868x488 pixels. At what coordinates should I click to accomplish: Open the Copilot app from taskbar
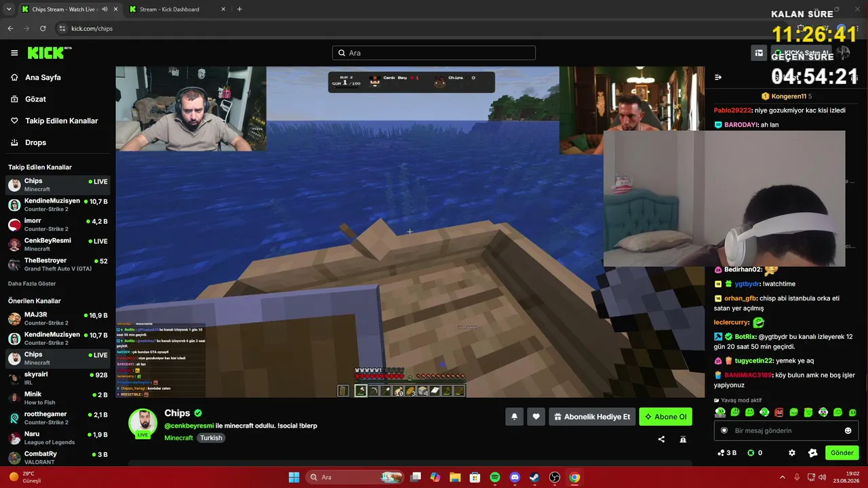click(435, 477)
